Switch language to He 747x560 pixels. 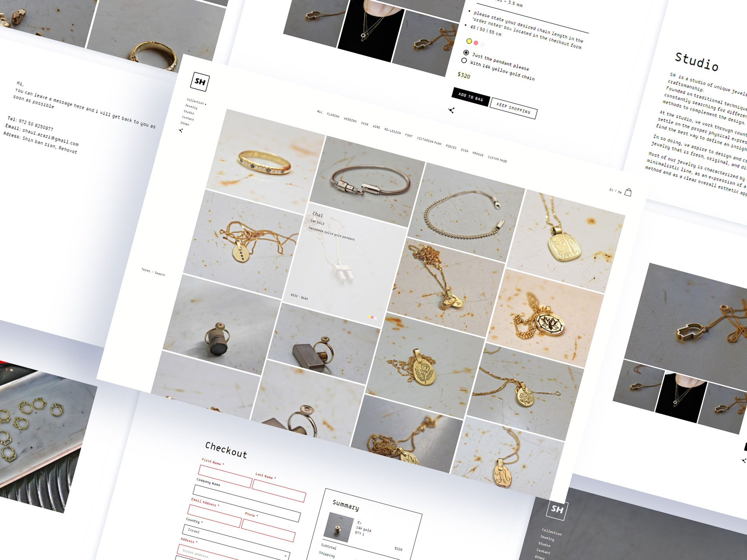[x=620, y=192]
